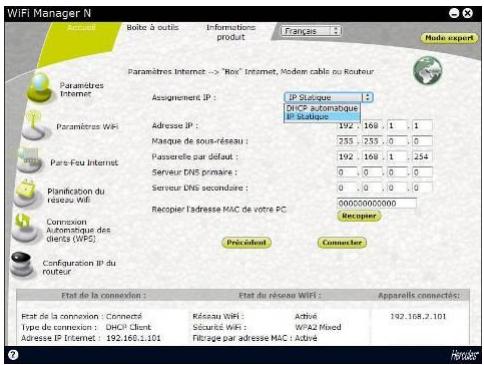This screenshot has height=365, width=484.
Task: Open the Planification du réseau Wifi calendar icon
Action: 27,194
